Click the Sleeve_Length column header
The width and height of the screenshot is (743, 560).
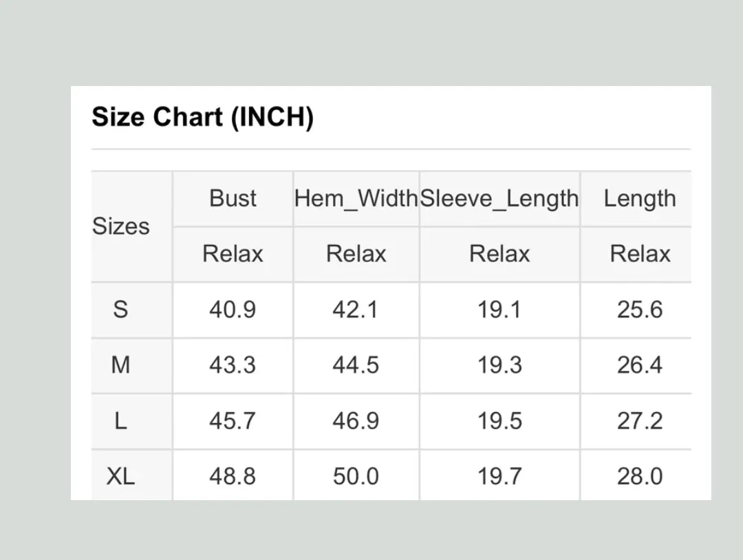(499, 198)
